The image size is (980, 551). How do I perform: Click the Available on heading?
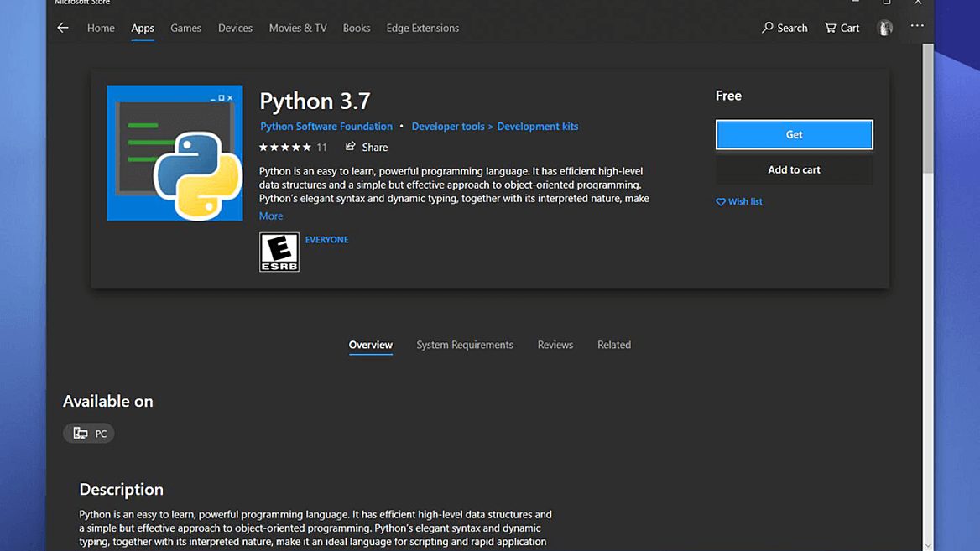tap(107, 401)
